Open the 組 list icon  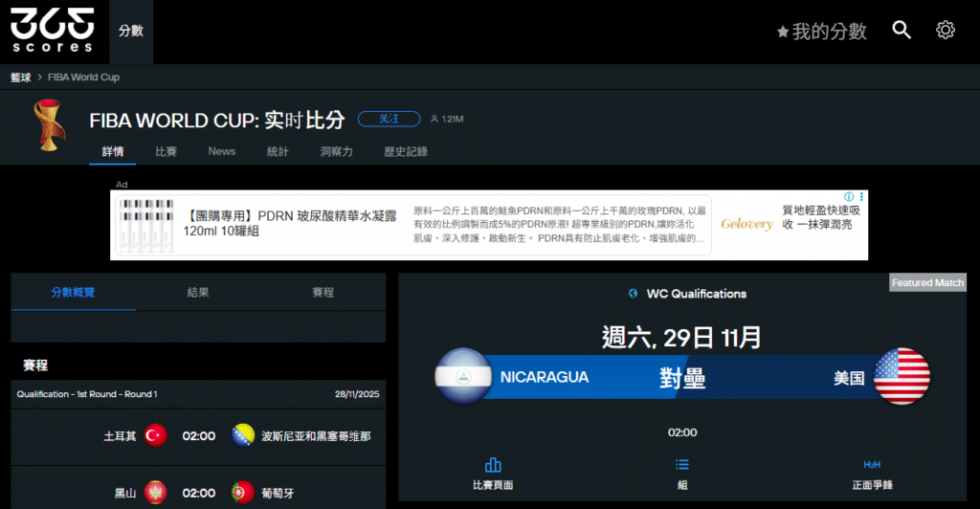682,466
